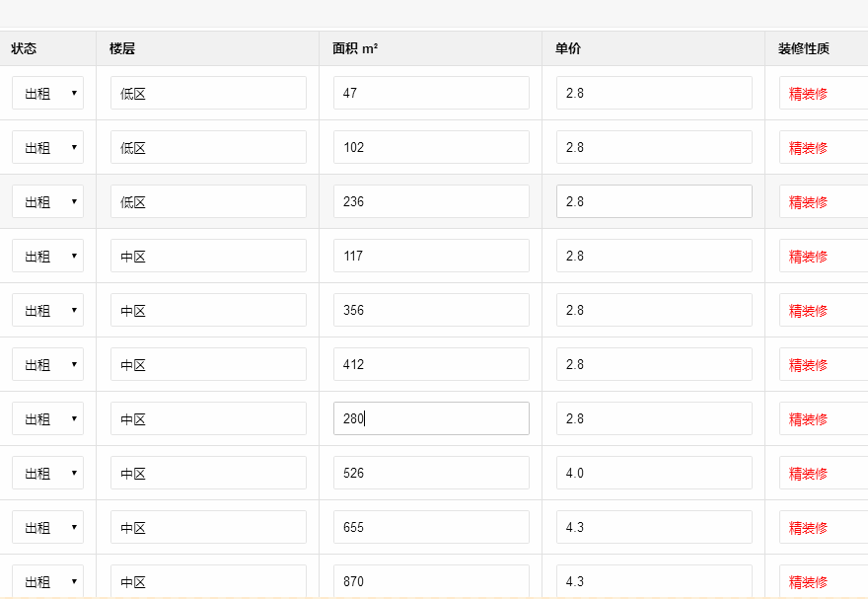Image resolution: width=868 pixels, height=599 pixels.
Task: Click the 装修性质 column header
Action: (x=803, y=48)
